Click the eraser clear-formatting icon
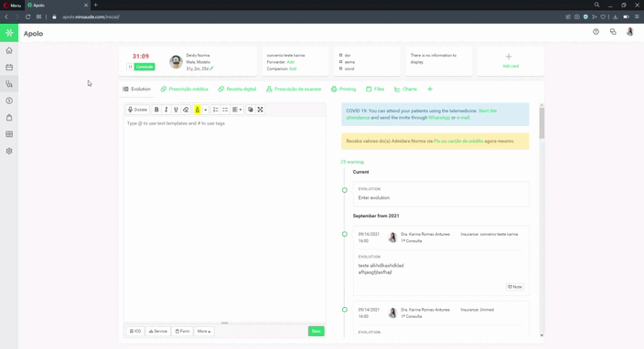Screen dimensions: 644x349 point(186,110)
